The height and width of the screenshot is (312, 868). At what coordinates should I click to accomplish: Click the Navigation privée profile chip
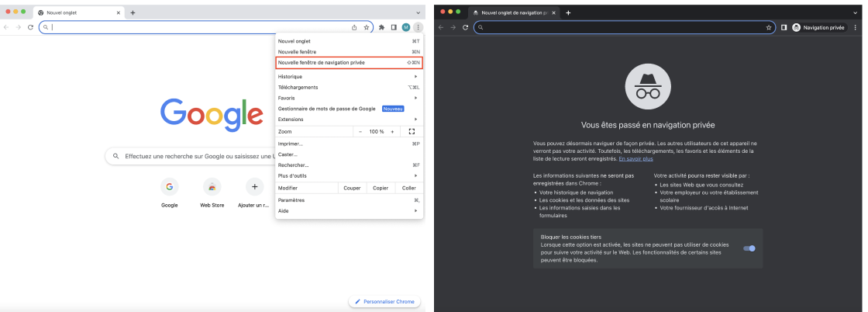[x=819, y=27]
